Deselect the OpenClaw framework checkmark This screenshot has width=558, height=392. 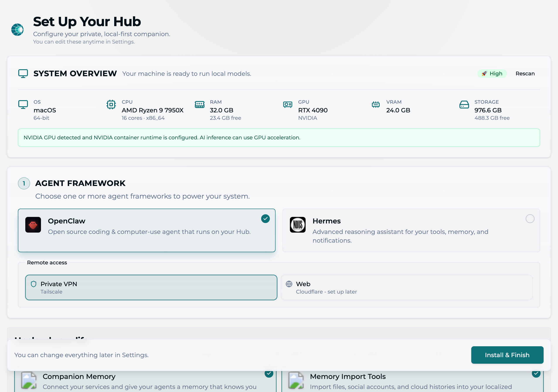pyautogui.click(x=265, y=219)
